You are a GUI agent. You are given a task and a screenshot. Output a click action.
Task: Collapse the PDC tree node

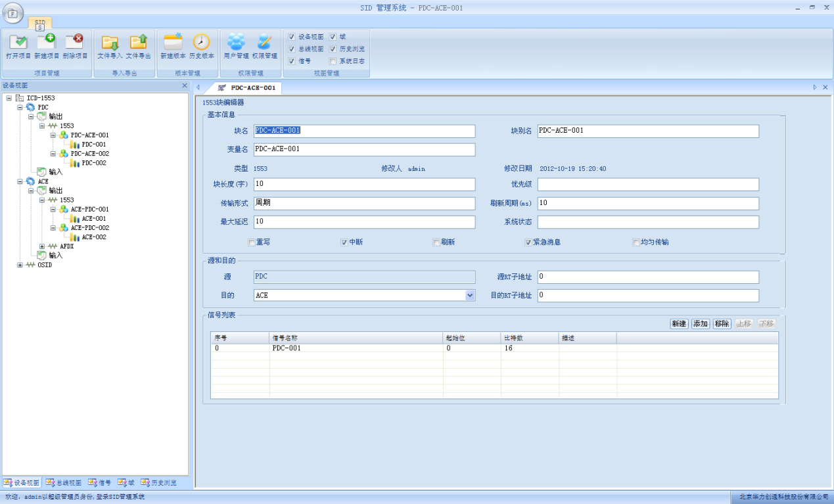click(x=20, y=107)
